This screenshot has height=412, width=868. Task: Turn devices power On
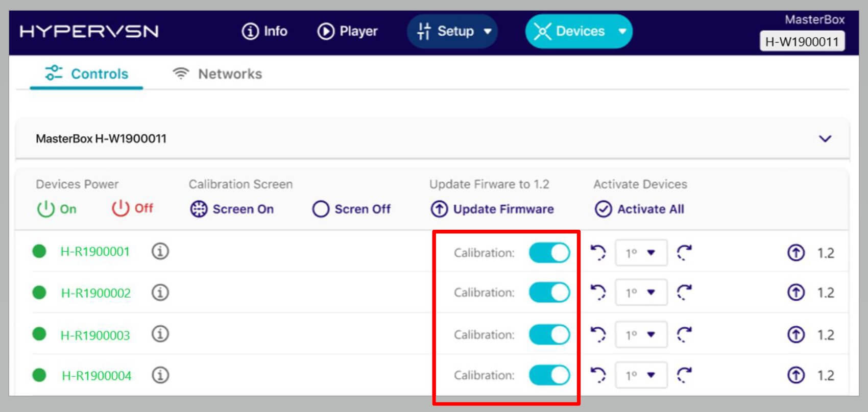pos(57,209)
